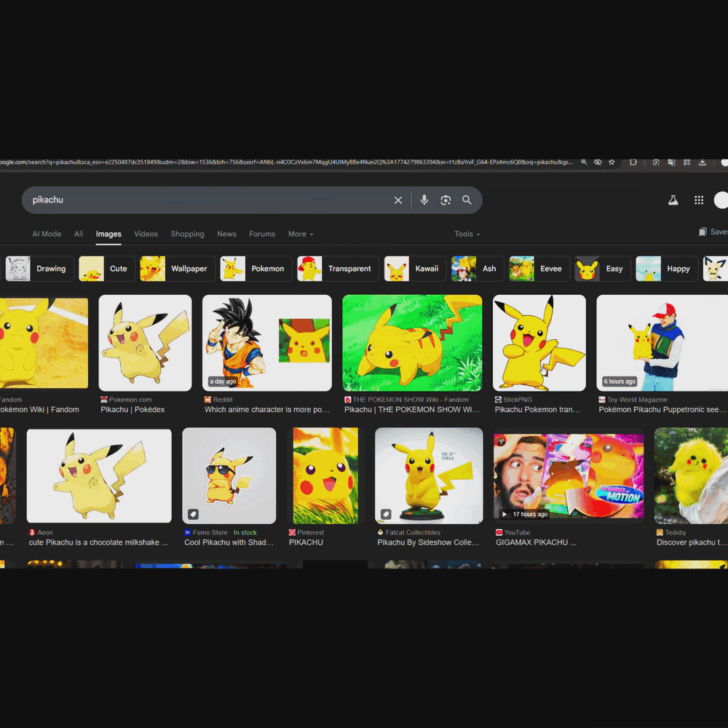Click 'Pokémon Pikachu Puppetronic see…' link

click(662, 409)
